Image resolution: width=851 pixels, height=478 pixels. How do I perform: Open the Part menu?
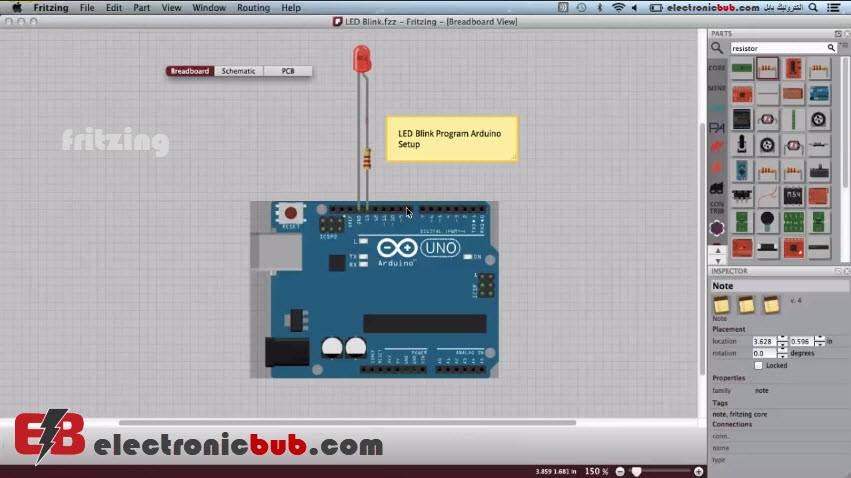tap(142, 8)
